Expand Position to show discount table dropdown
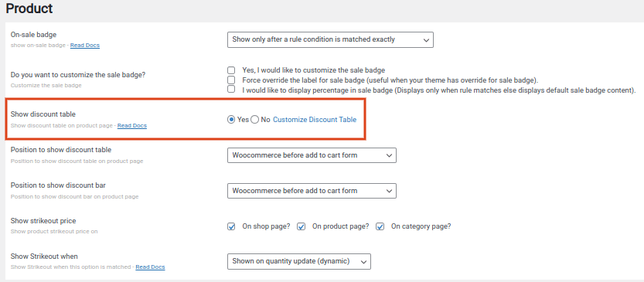Image resolution: width=644 pixels, height=282 pixels. (x=312, y=155)
